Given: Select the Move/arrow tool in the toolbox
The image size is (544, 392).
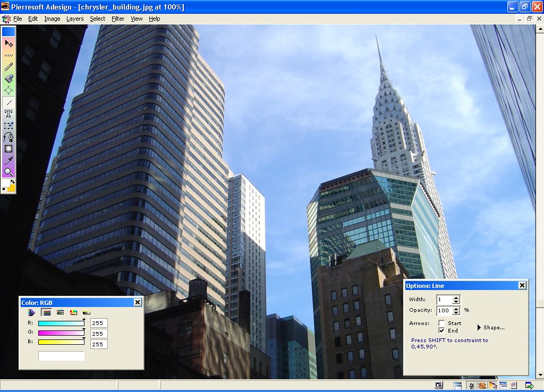Looking at the screenshot, I should (8, 44).
